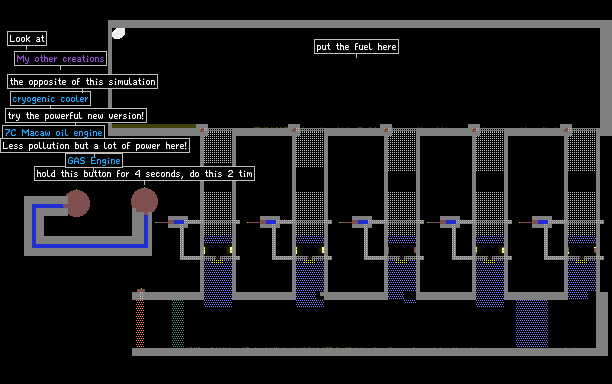Click 'Less pollution but a lot of power here!' sign
The width and height of the screenshot is (612, 384).
(x=95, y=146)
